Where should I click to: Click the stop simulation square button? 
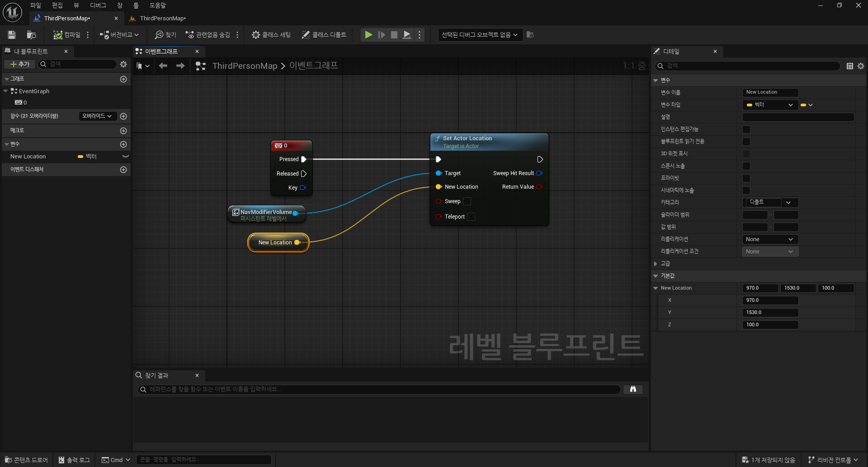(x=394, y=35)
